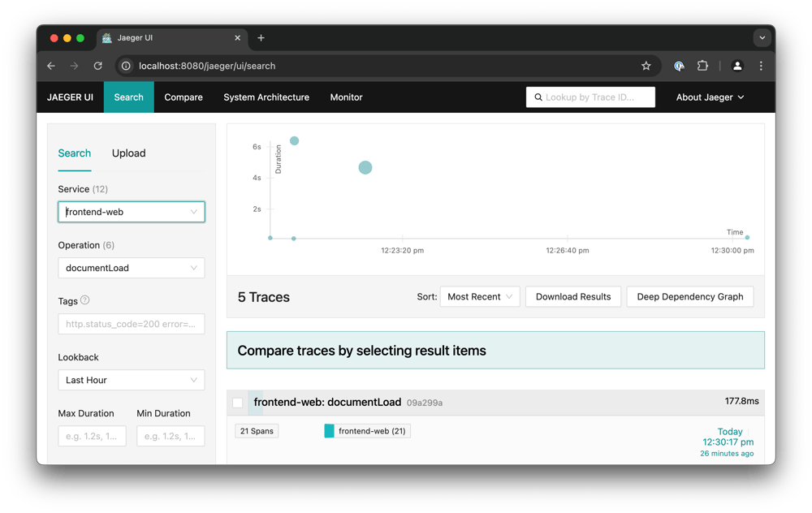Open the Compare page

pos(184,97)
